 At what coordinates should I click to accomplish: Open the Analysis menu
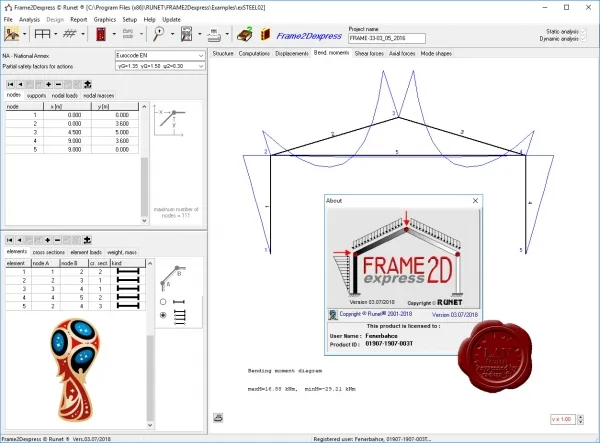tap(29, 20)
